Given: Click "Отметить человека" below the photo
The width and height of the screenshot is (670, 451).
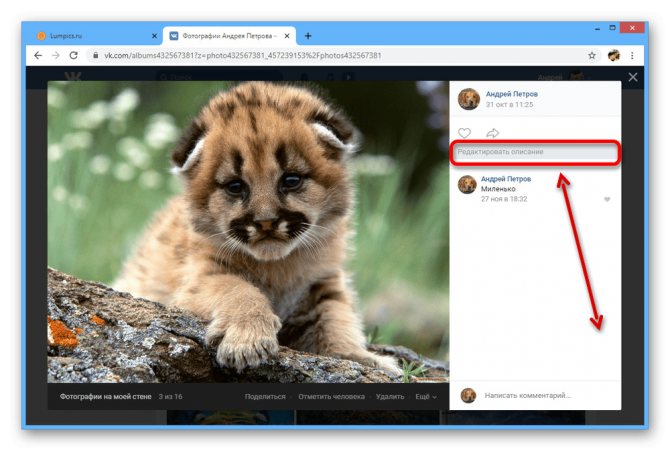Looking at the screenshot, I should 332,397.
